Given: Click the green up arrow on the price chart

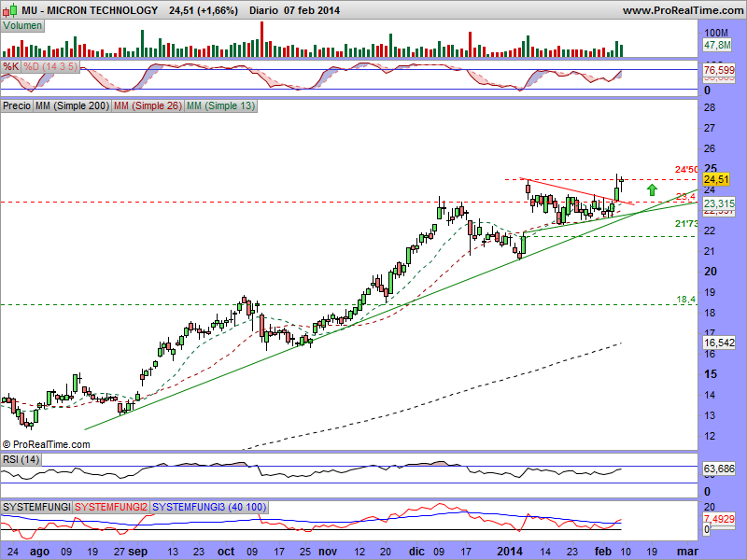Looking at the screenshot, I should pyautogui.click(x=652, y=190).
